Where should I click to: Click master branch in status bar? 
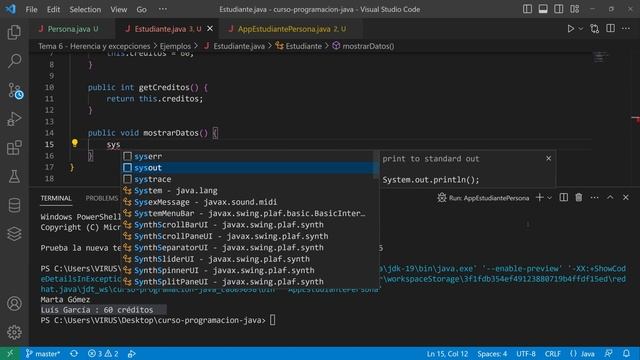(43, 353)
